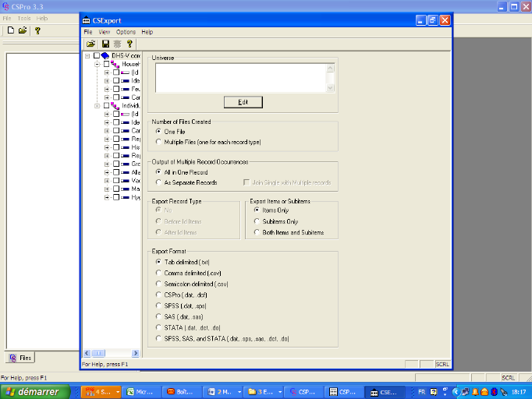Click the Save icon in CSExport toolbar
The height and width of the screenshot is (399, 532).
[105, 44]
